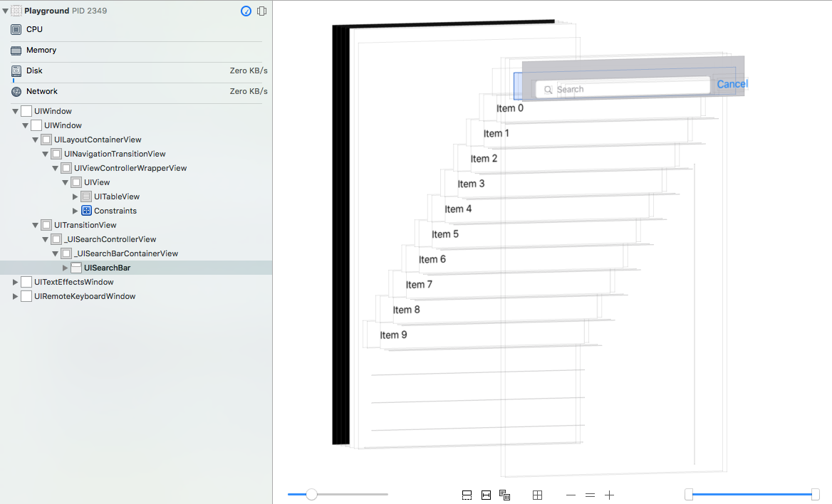Click the show clipped content icon
Viewport: 832px width, 504px height.
click(x=467, y=495)
